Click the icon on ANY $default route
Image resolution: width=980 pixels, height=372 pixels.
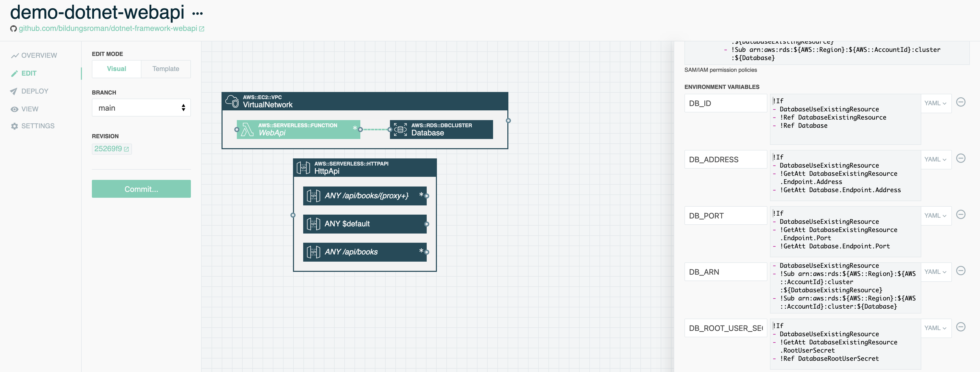coord(313,224)
